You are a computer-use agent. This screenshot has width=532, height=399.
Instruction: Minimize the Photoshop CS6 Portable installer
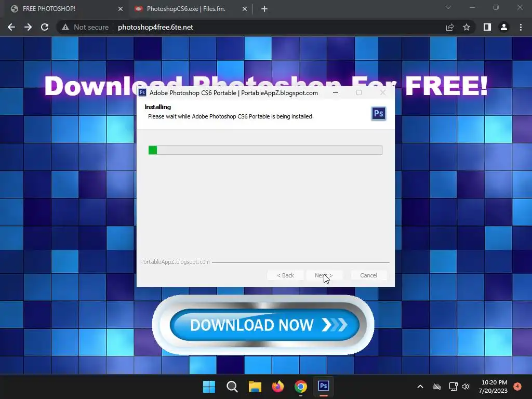pos(336,92)
